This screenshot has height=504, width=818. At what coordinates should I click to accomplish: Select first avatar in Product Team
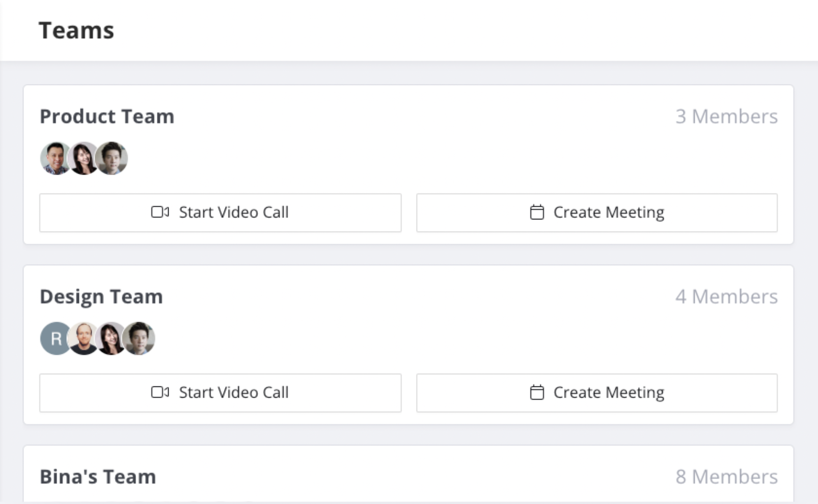click(55, 158)
